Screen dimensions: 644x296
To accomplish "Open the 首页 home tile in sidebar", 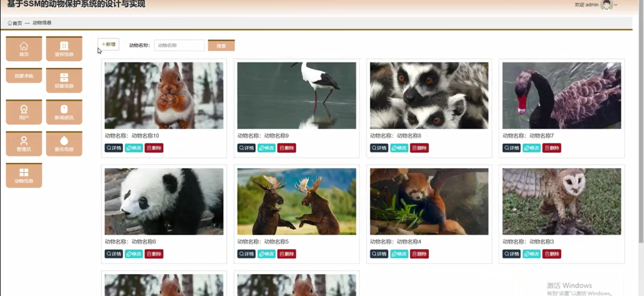I will click(x=24, y=49).
